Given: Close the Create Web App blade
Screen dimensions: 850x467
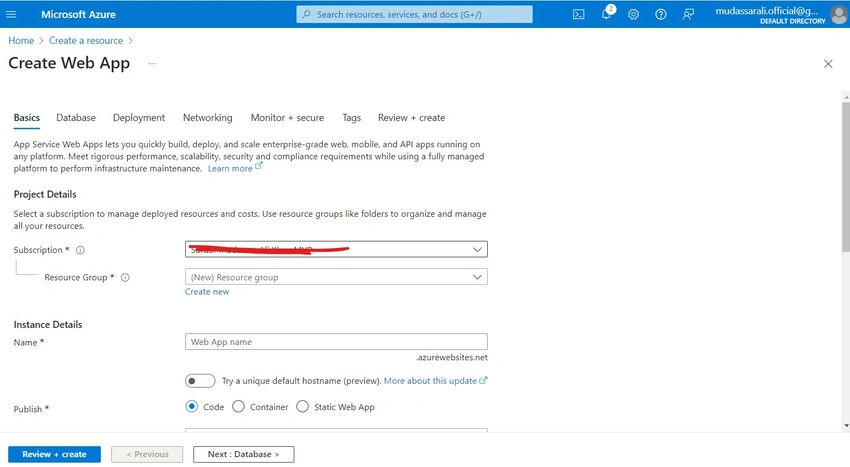Looking at the screenshot, I should (828, 64).
